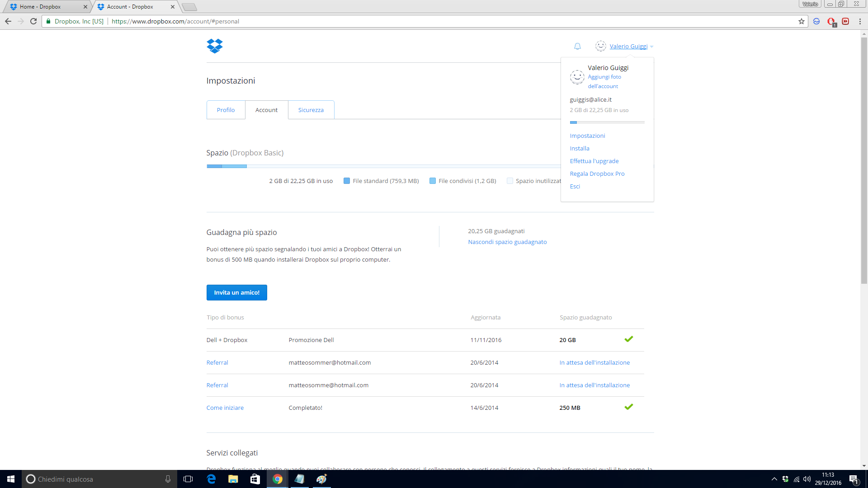Click the taskbar clock showing 11:13
The height and width of the screenshot is (488, 868).
(x=828, y=479)
